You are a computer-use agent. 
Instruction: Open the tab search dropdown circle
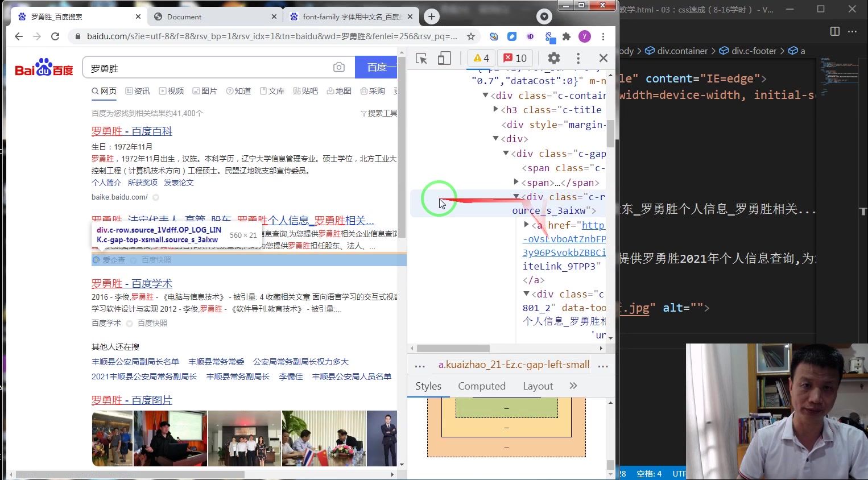(x=544, y=16)
